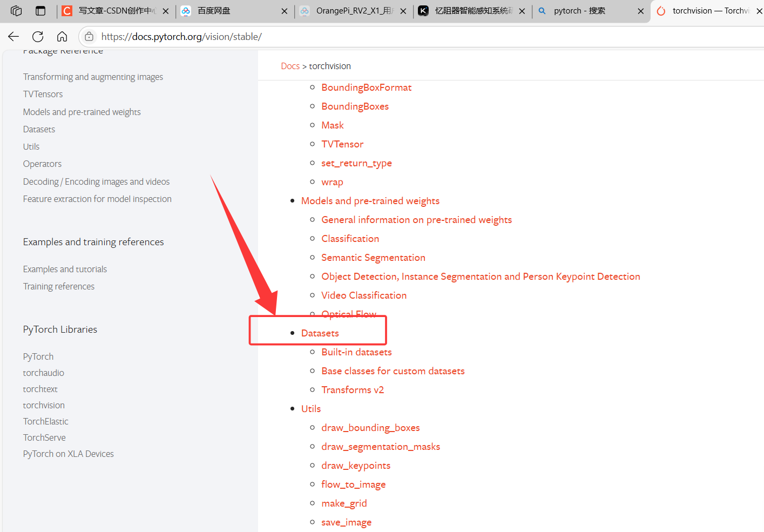Open Video Classification link
This screenshot has height=532, width=764.
point(364,295)
